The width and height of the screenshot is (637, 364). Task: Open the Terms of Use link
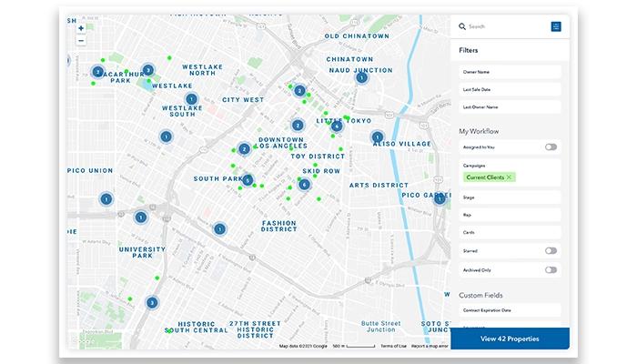point(393,346)
